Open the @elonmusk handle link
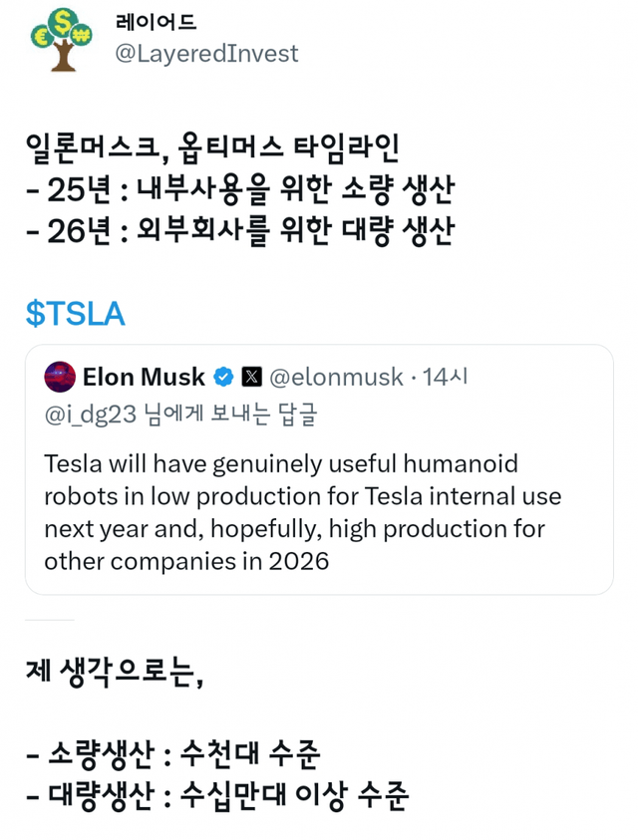 [x=337, y=378]
